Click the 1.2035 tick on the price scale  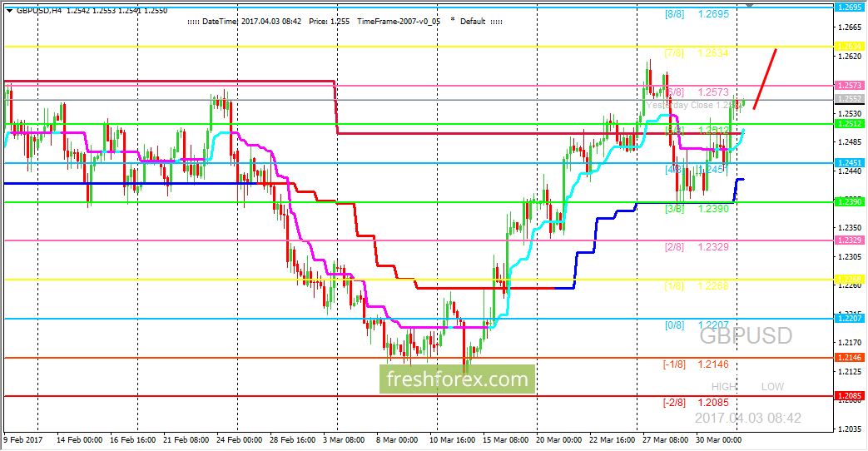point(850,429)
